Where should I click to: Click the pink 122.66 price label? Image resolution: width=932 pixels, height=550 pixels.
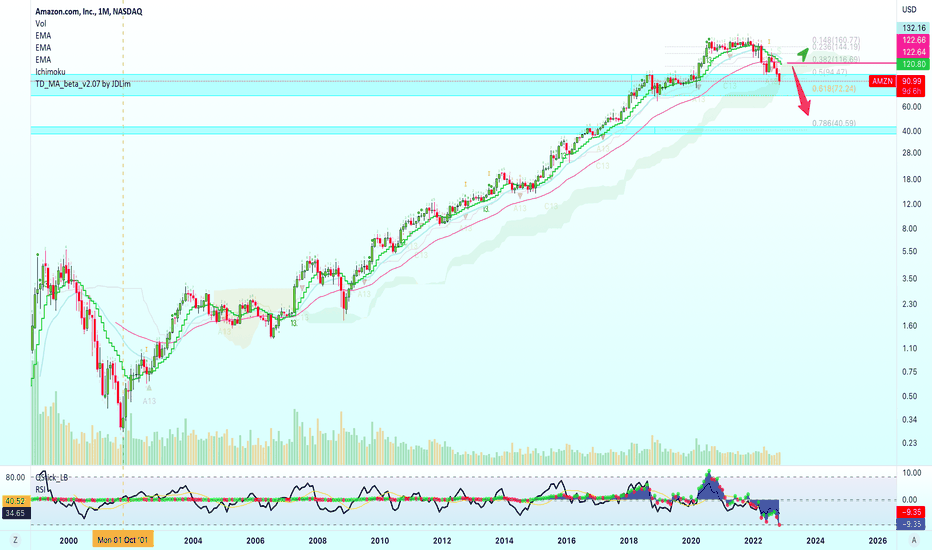pos(914,40)
